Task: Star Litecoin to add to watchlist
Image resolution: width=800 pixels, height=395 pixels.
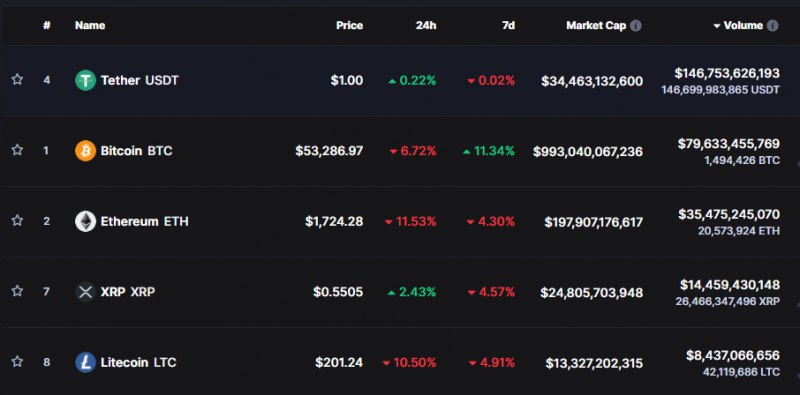Action: click(17, 361)
